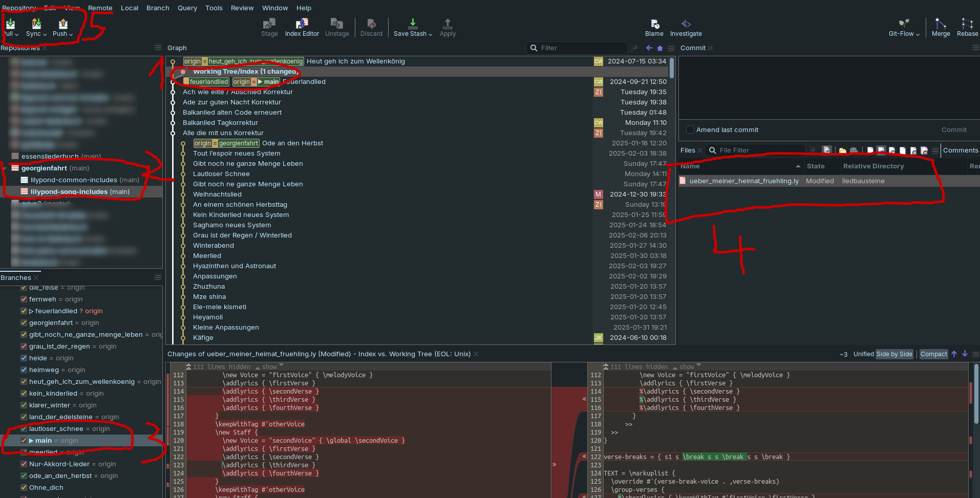Click the Push icon

pyautogui.click(x=62, y=24)
